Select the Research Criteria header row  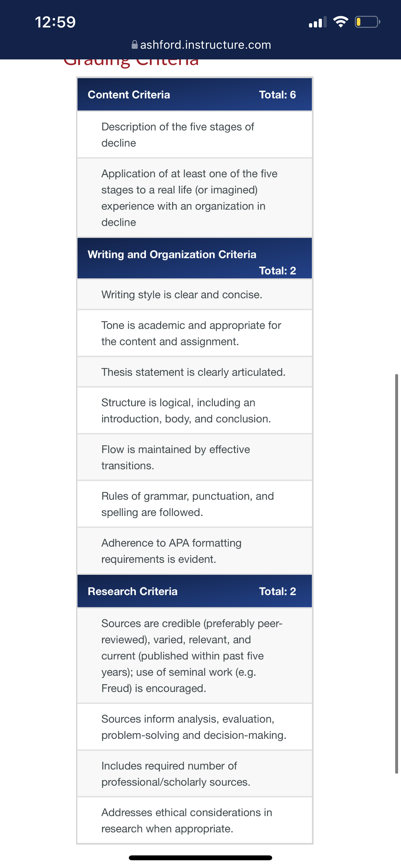coord(195,591)
